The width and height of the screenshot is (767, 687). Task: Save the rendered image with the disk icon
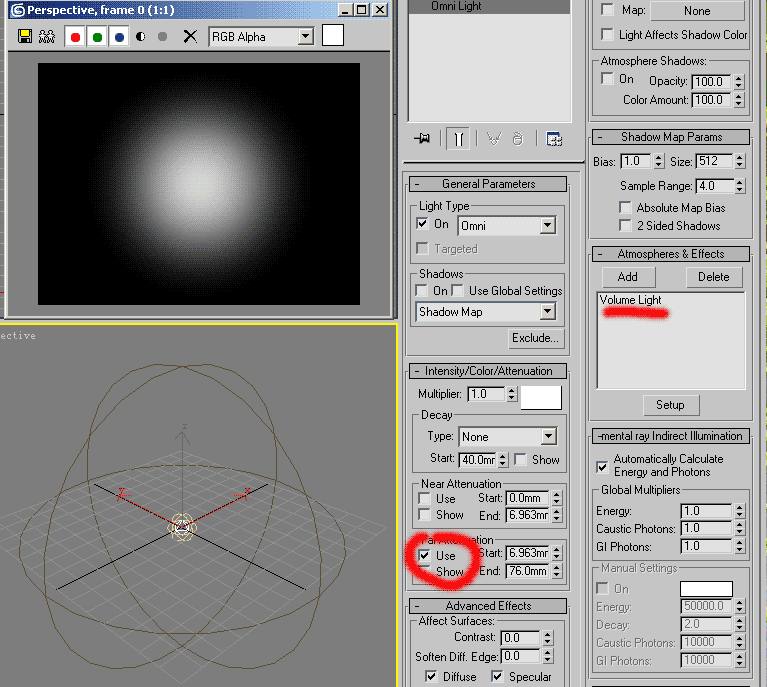[24, 37]
